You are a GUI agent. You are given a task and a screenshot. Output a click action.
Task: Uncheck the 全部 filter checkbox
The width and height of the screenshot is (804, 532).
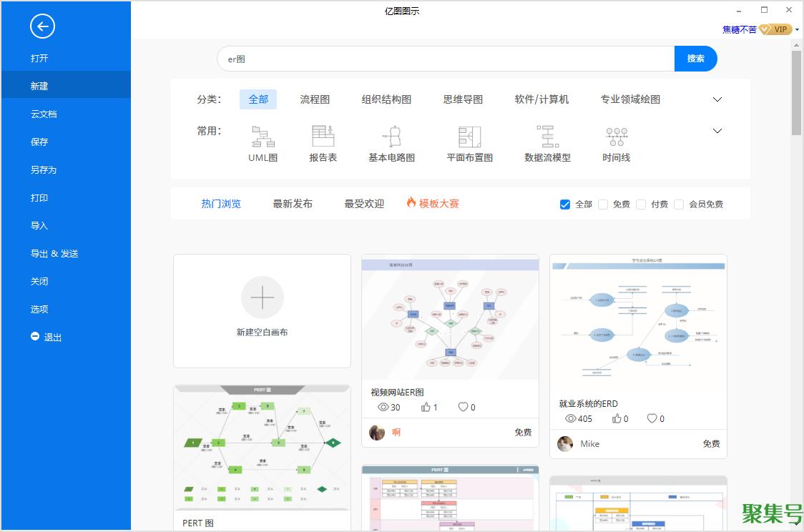pyautogui.click(x=565, y=205)
